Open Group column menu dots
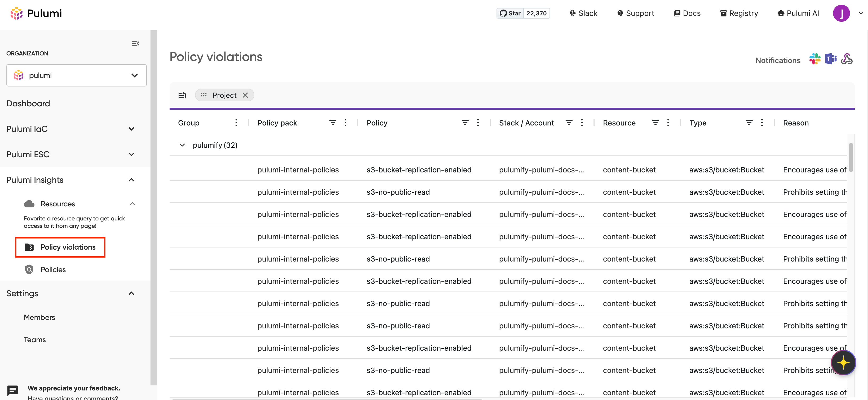The width and height of the screenshot is (868, 400). [236, 123]
